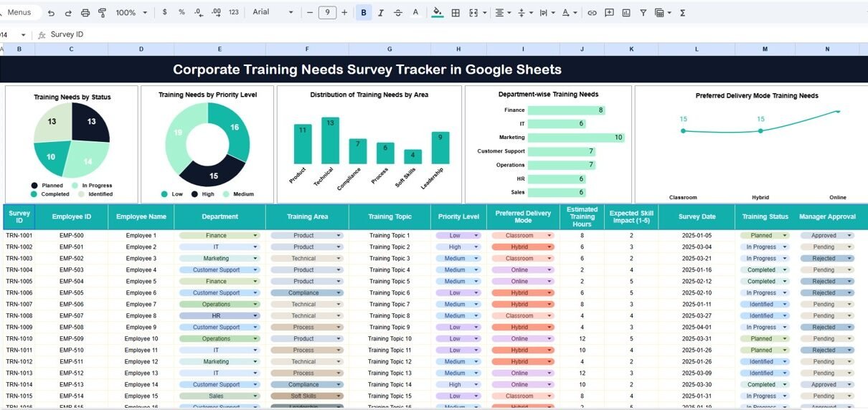This screenshot has height=410, width=868.
Task: Open the fill color picker
Action: pos(438,13)
